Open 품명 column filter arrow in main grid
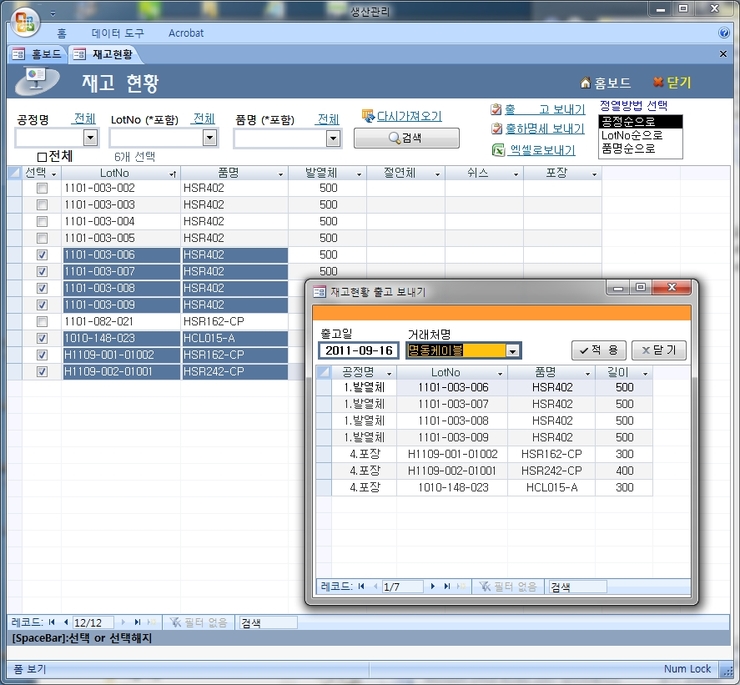Viewport: 740px width, 685px height. 280,174
